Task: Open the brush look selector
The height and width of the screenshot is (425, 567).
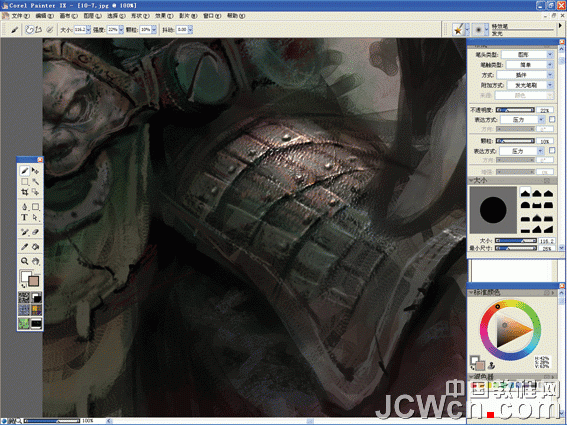Action: click(24, 323)
